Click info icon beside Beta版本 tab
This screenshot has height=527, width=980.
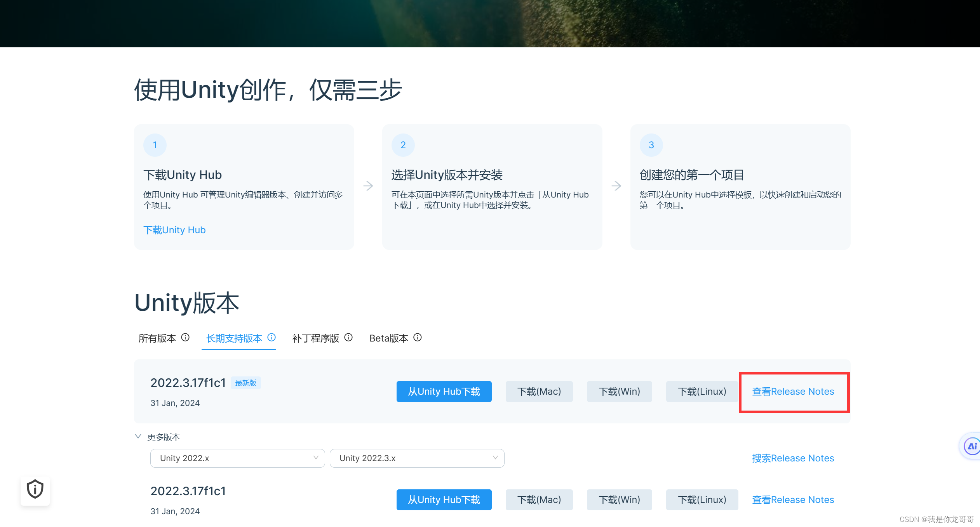pos(417,337)
